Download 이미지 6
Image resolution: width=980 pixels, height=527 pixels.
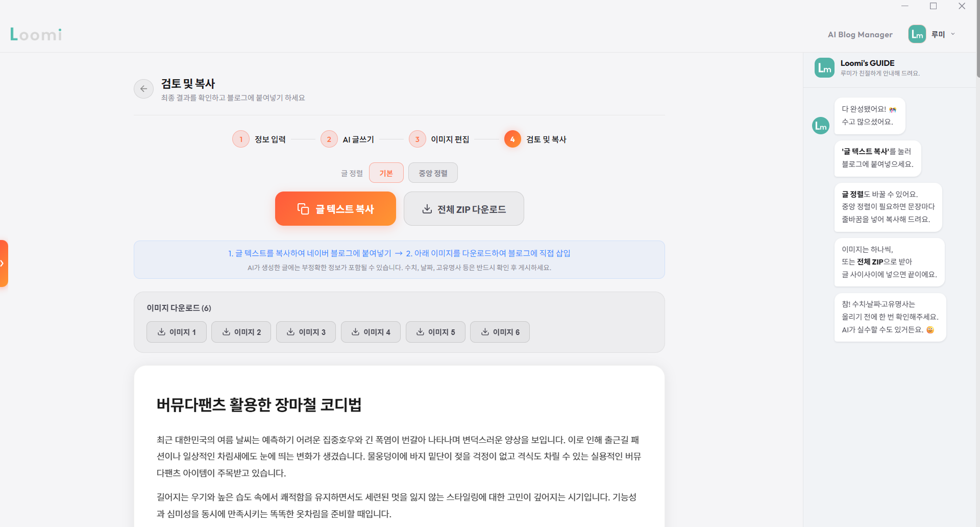click(x=500, y=332)
